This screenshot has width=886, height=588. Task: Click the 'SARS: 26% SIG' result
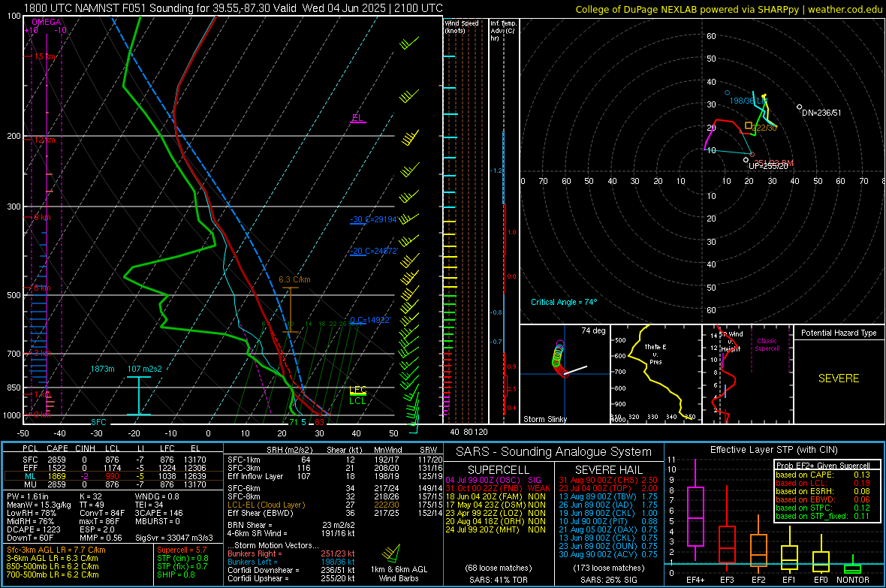[x=608, y=580]
